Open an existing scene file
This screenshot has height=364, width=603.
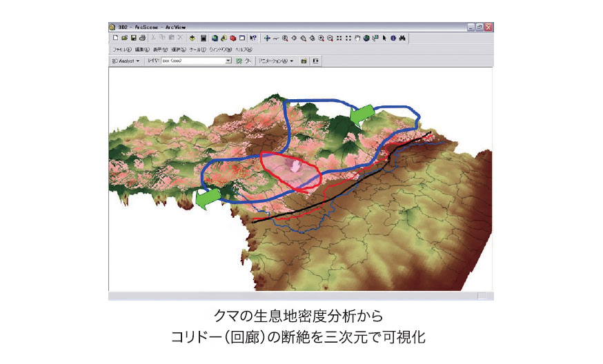(124, 38)
